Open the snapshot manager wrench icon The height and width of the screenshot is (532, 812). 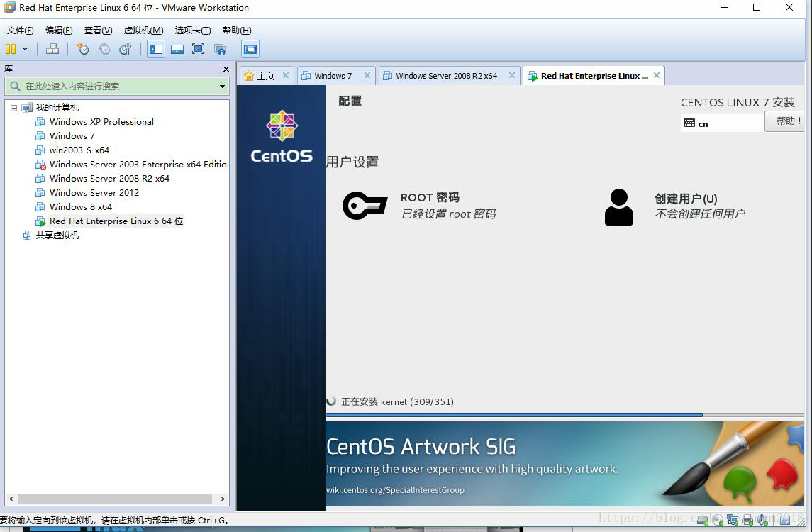pyautogui.click(x=126, y=49)
